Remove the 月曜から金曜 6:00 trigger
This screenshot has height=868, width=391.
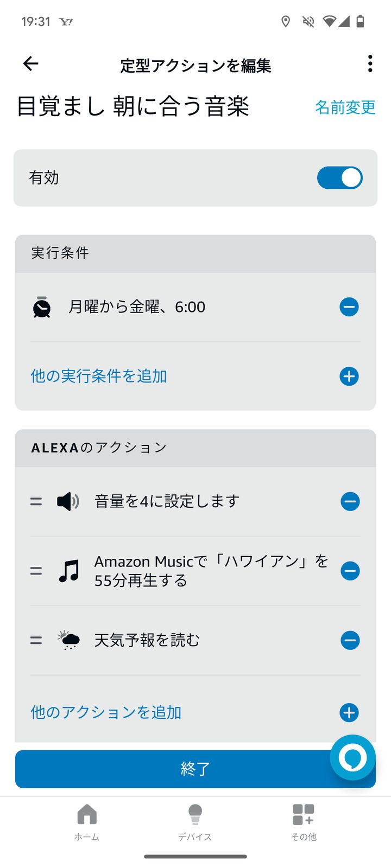349,307
